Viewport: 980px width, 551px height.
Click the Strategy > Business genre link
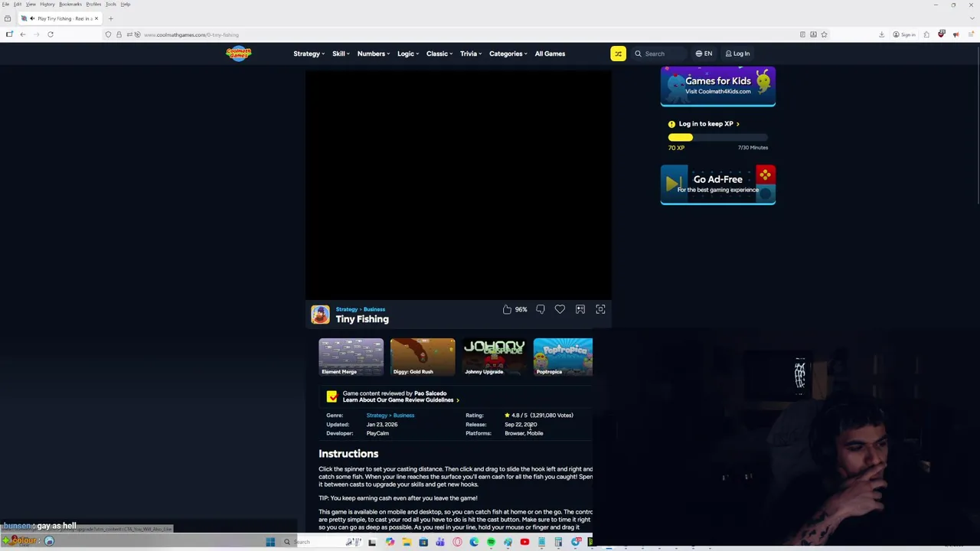coord(390,416)
